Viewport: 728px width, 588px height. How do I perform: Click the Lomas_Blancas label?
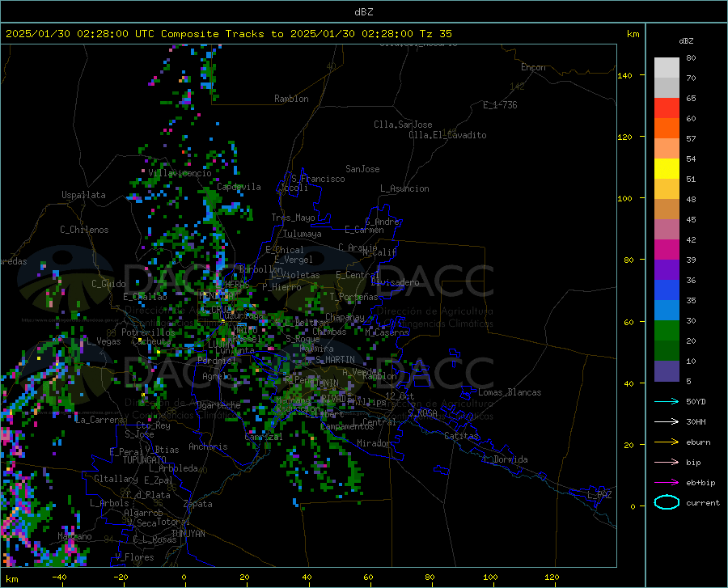point(510,392)
